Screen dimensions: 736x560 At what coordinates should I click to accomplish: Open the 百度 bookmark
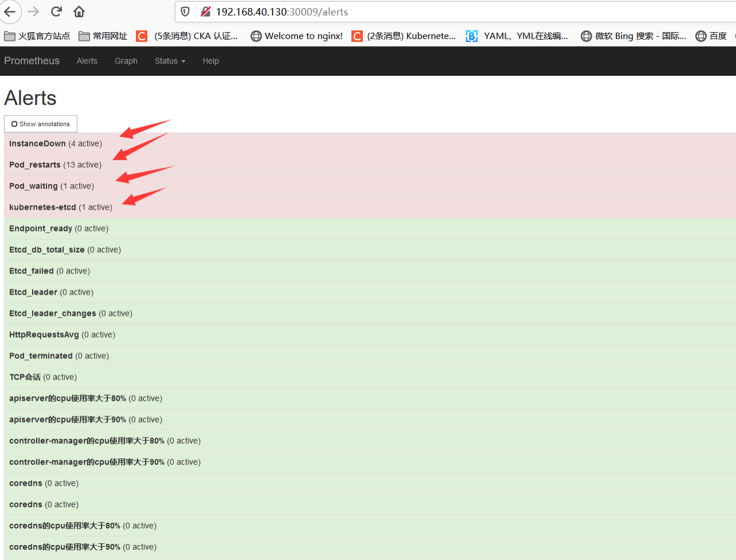coord(711,36)
